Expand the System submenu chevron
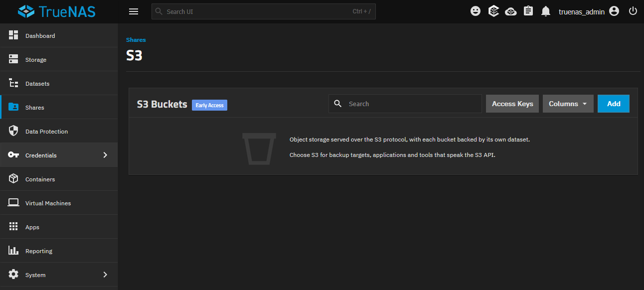Viewport: 644px width, 290px height. click(x=105, y=275)
